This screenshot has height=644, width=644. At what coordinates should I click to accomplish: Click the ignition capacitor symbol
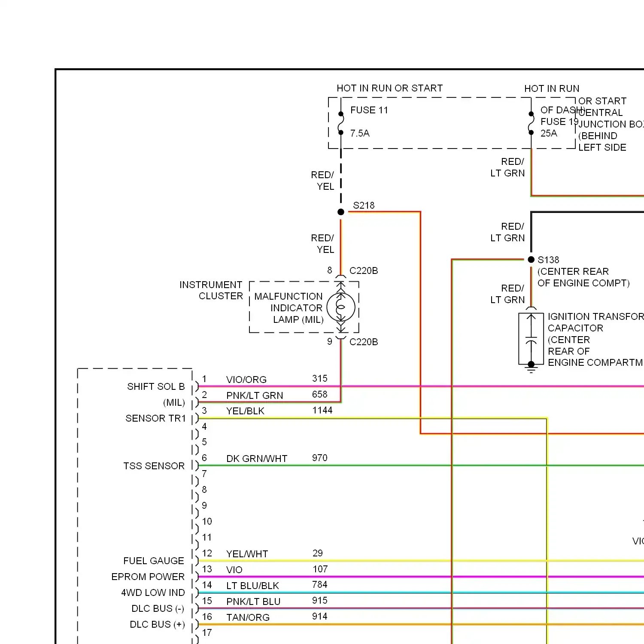point(531,338)
